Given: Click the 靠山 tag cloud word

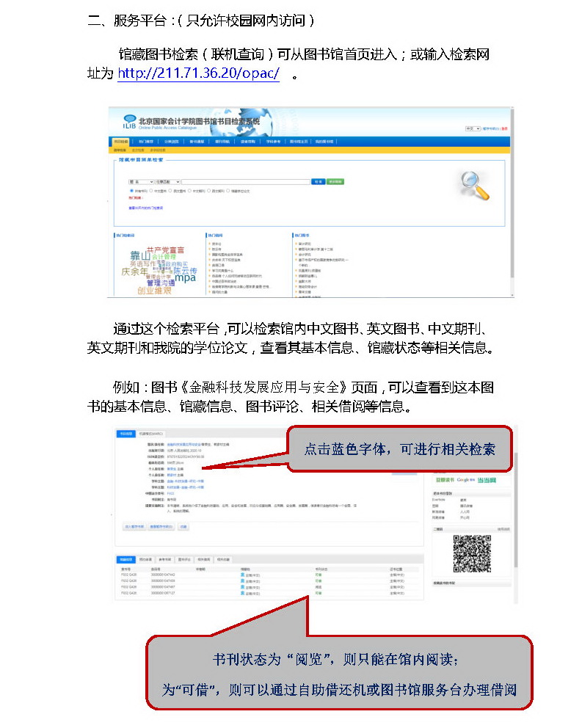Looking at the screenshot, I should click(x=140, y=255).
